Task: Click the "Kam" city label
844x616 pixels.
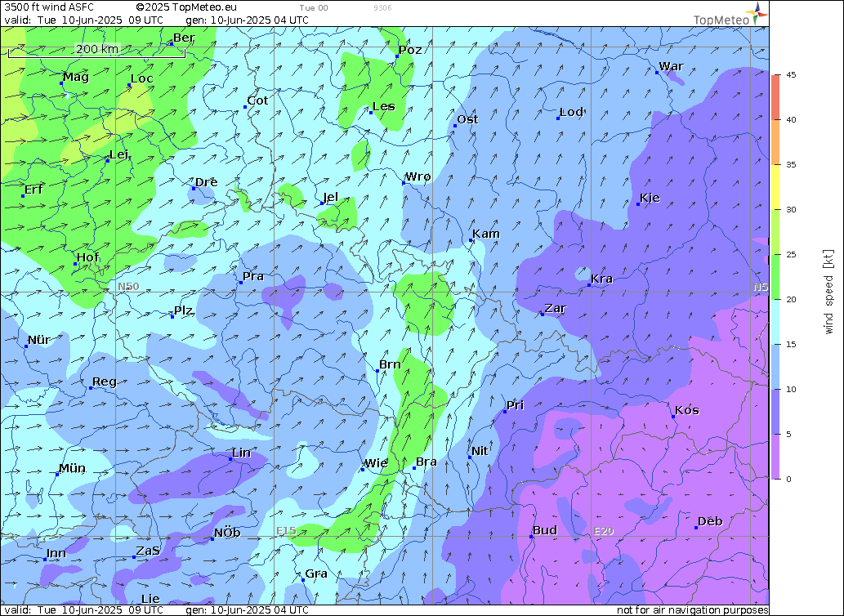Action: point(487,234)
